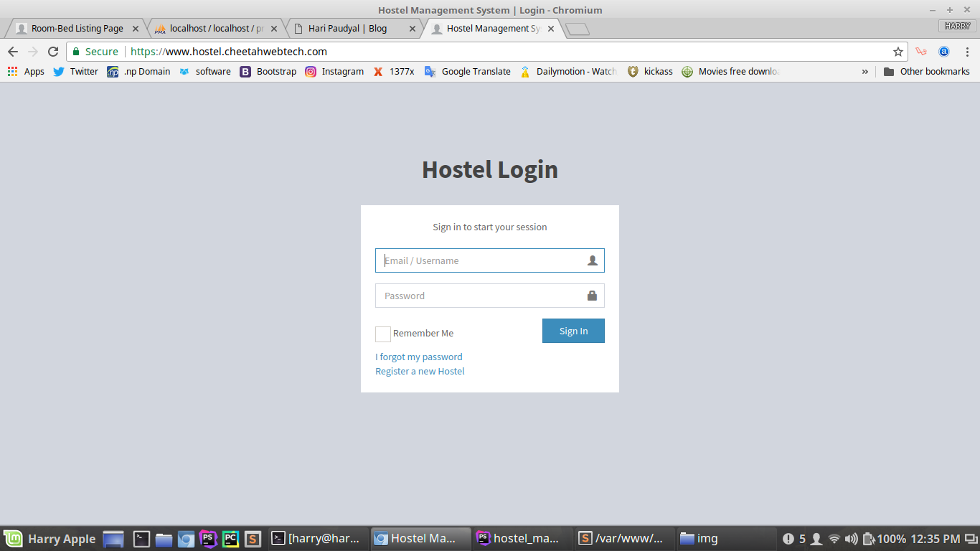Click the volume icon in system tray

852,539
